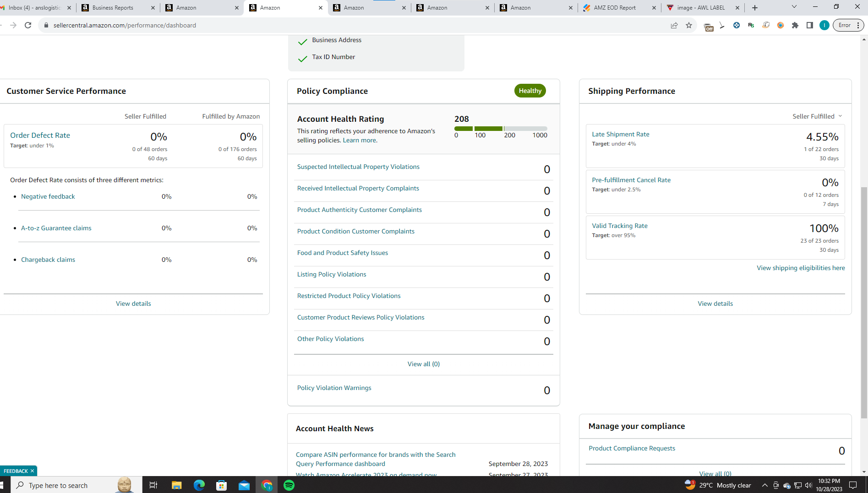Share this page via share icon
This screenshot has height=493, width=868.
pos(674,25)
